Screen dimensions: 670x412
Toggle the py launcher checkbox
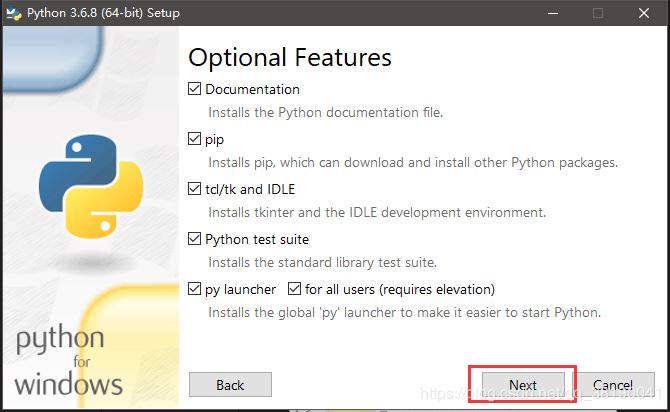tap(195, 289)
